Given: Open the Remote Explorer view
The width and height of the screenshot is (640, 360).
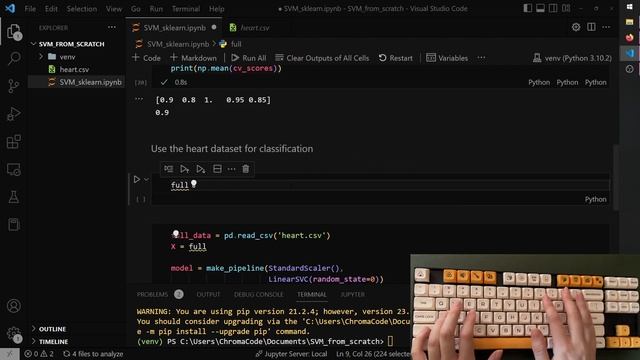Looking at the screenshot, I should tap(13, 169).
